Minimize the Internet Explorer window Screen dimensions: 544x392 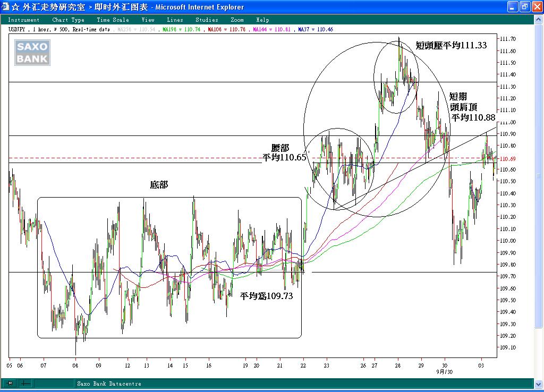click(513, 6)
